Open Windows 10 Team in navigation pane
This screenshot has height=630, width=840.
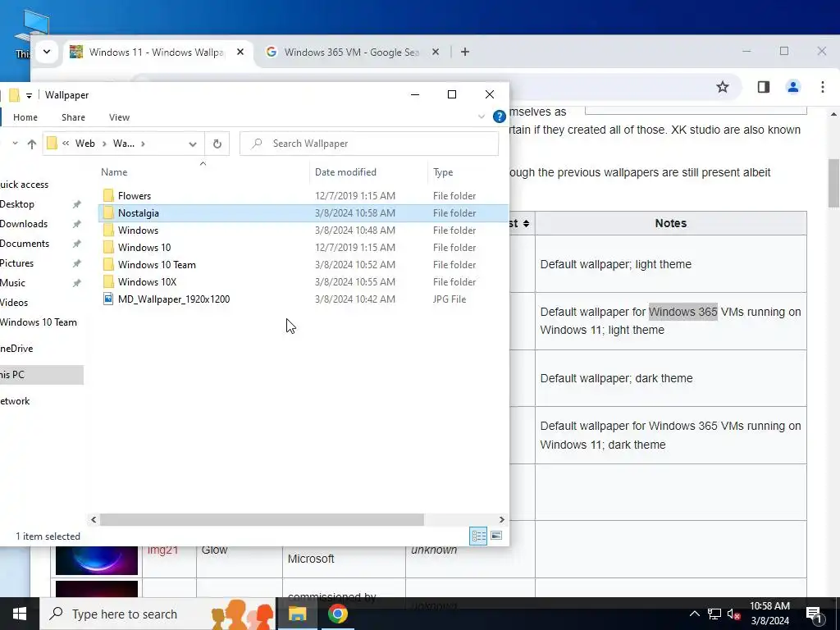tap(39, 322)
